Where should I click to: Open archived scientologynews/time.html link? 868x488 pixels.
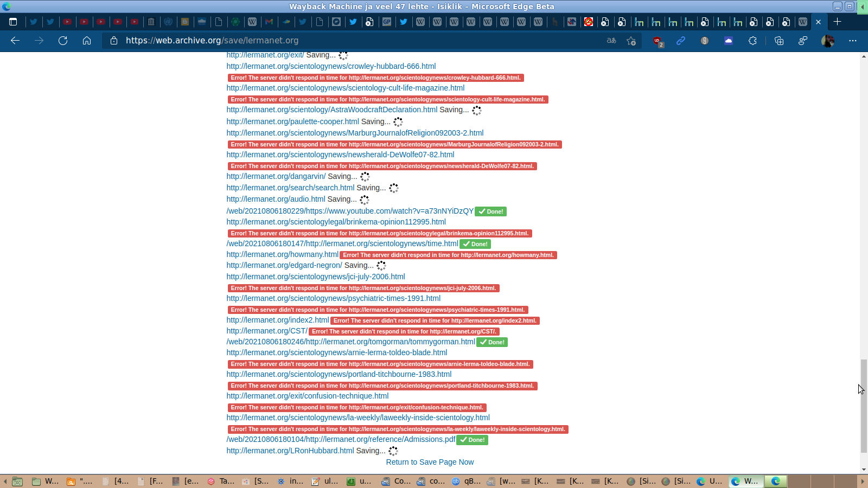342,243
